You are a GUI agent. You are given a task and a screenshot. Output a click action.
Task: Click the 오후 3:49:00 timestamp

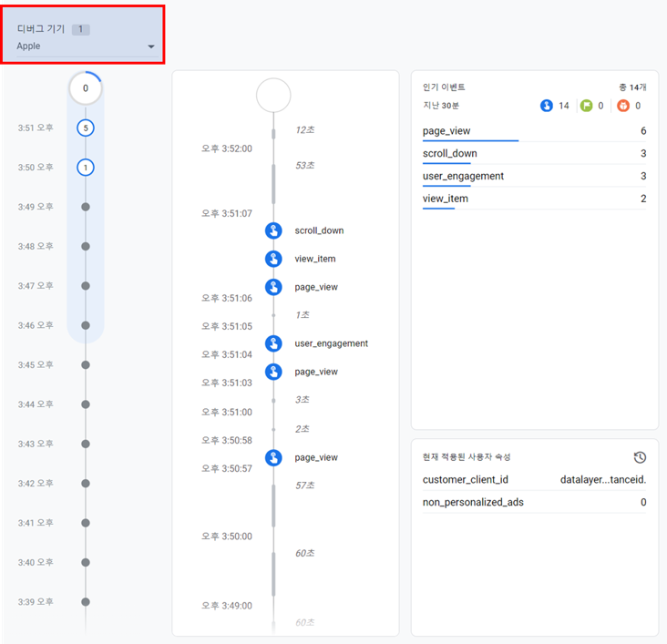[227, 606]
